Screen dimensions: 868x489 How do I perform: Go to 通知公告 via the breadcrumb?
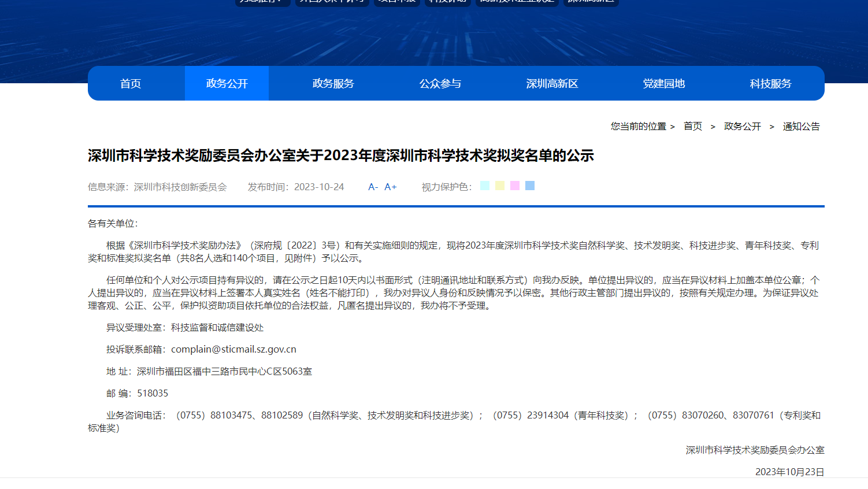(801, 126)
